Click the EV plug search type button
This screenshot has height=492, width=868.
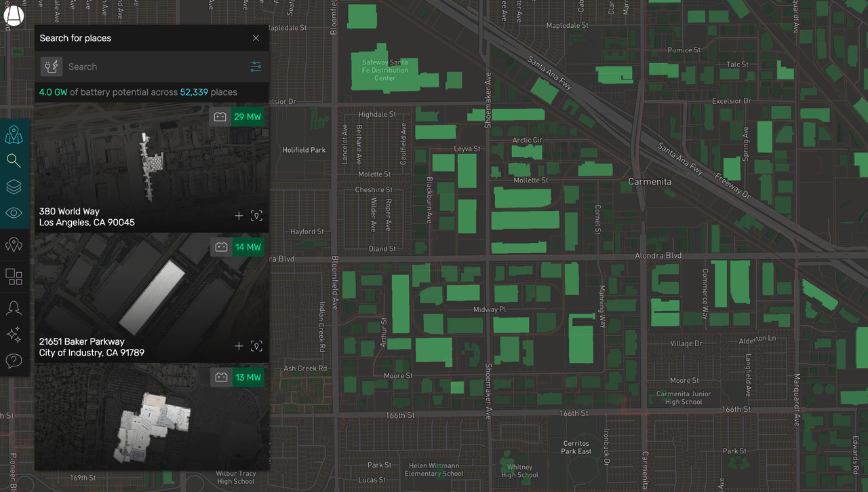(x=52, y=67)
